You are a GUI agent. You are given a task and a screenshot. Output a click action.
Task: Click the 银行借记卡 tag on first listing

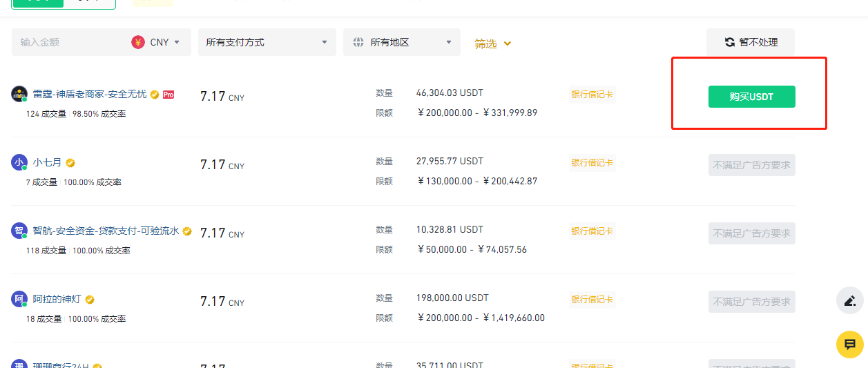[x=592, y=95]
